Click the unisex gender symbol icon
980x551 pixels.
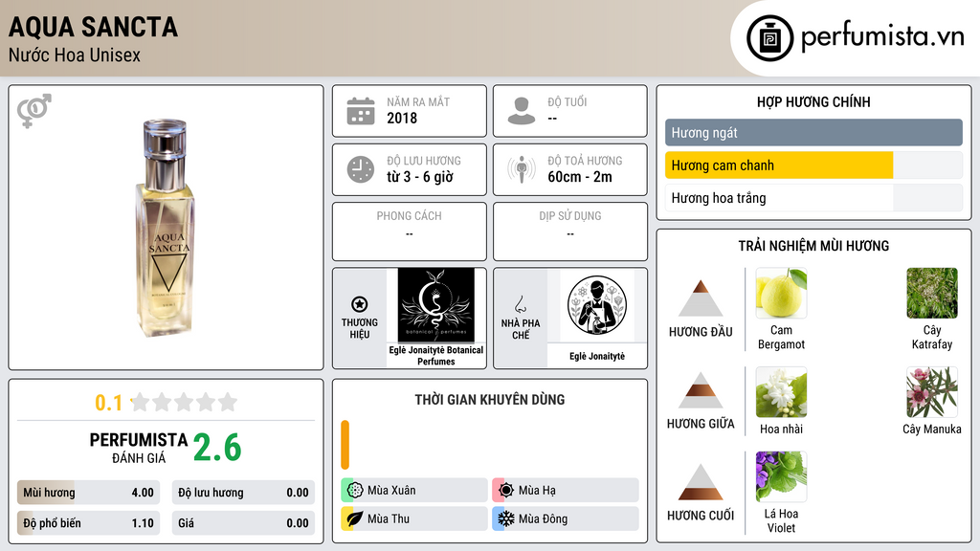point(34,111)
